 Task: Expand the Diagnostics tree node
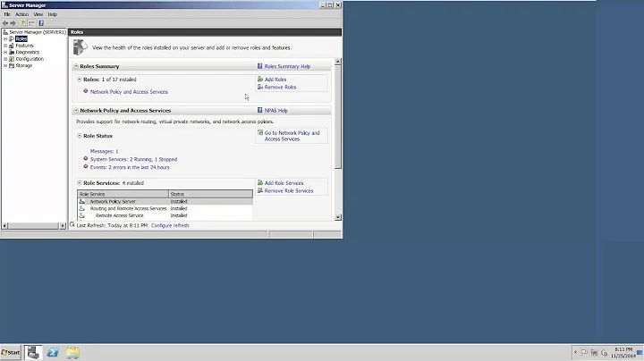(x=5, y=52)
